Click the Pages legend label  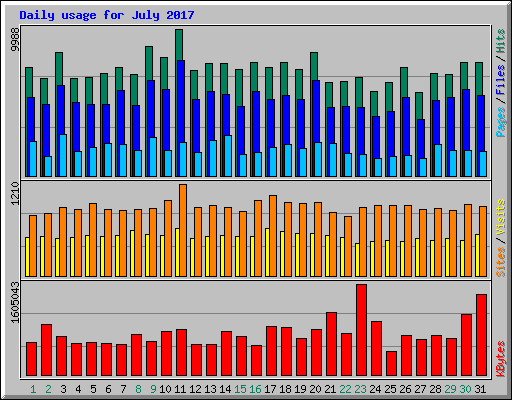point(501,122)
